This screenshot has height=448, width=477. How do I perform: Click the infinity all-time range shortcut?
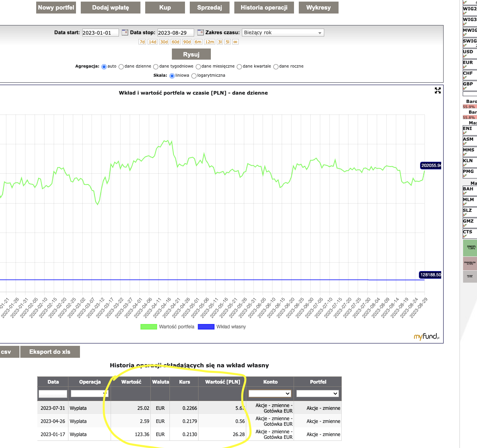pos(235,42)
